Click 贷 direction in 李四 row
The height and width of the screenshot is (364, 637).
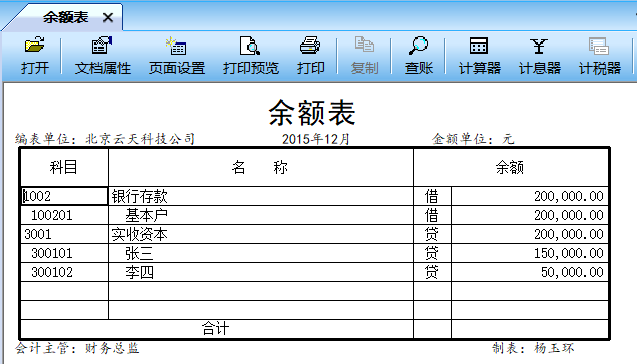point(432,272)
